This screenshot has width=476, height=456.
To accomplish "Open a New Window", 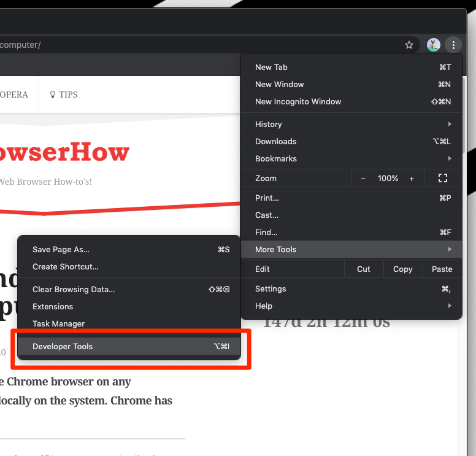I will pos(351,85).
